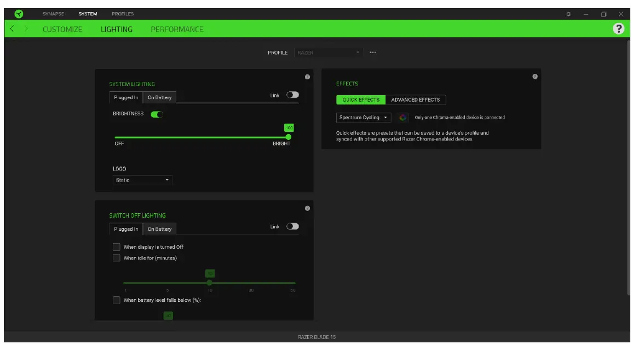Switch to the Synapse tab
Screen dimensions: 644x344
point(54,14)
